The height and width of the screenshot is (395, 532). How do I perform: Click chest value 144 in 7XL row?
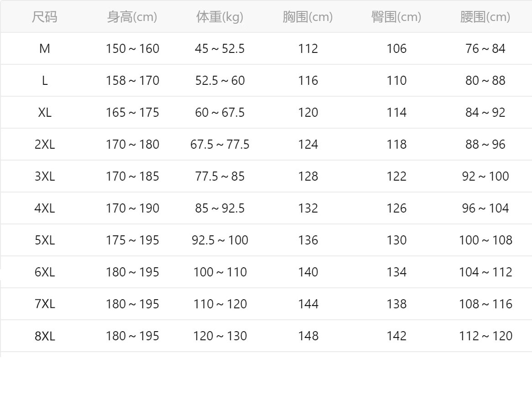[308, 304]
